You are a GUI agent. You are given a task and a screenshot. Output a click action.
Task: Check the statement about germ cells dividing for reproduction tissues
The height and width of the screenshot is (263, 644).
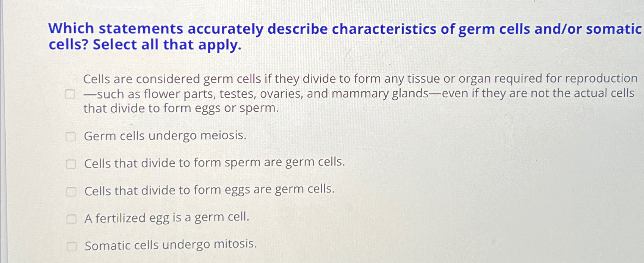[71, 94]
